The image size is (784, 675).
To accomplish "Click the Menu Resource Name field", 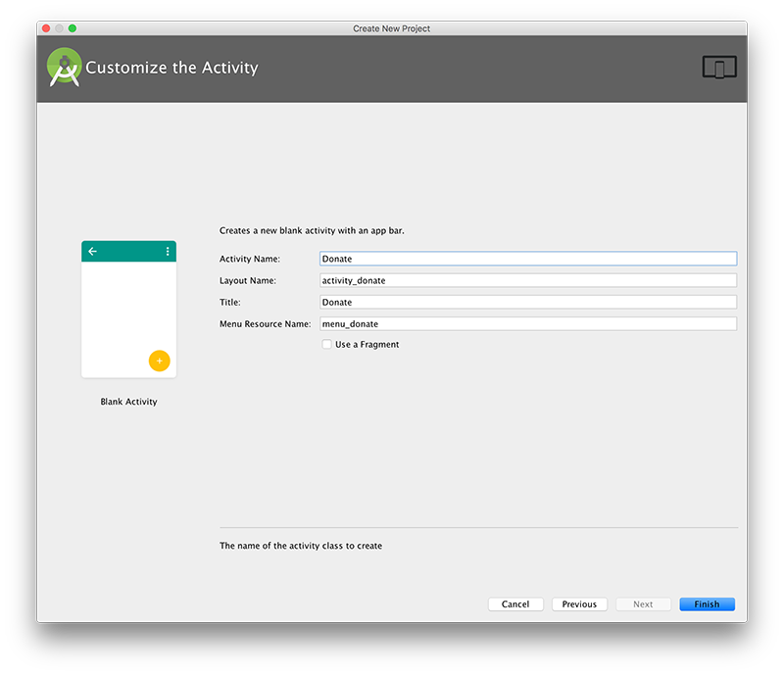I will click(x=527, y=323).
